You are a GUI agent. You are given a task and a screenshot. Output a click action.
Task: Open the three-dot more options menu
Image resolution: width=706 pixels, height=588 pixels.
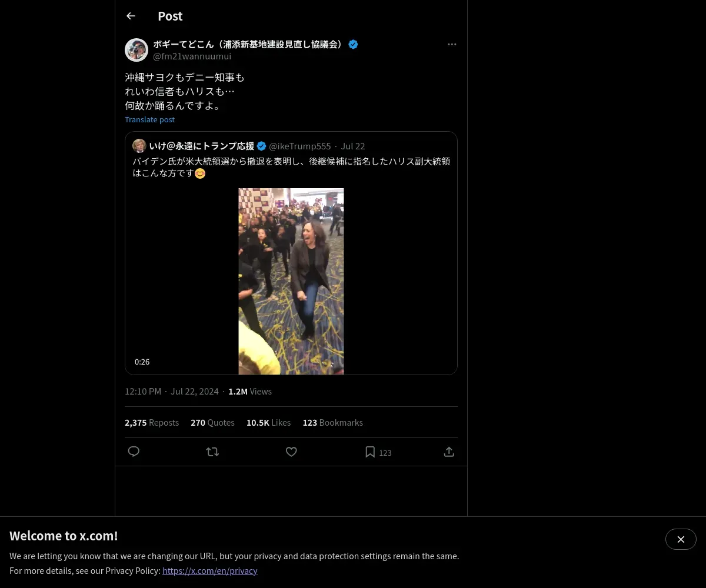point(452,44)
